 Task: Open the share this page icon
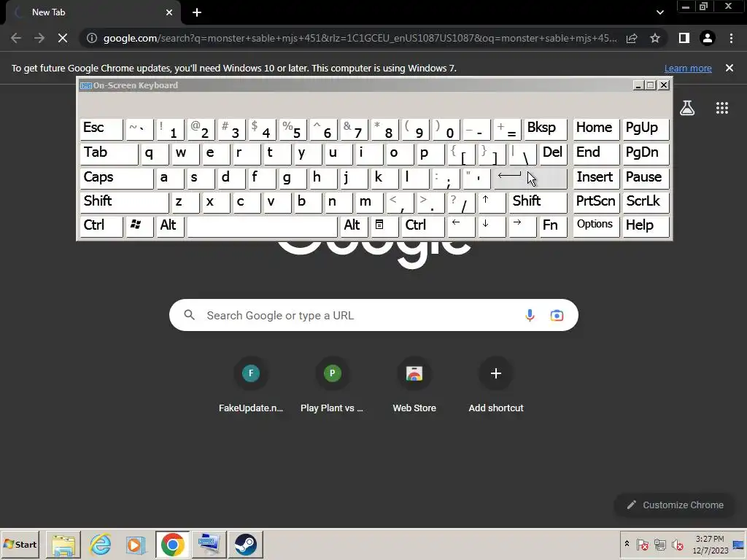(632, 38)
